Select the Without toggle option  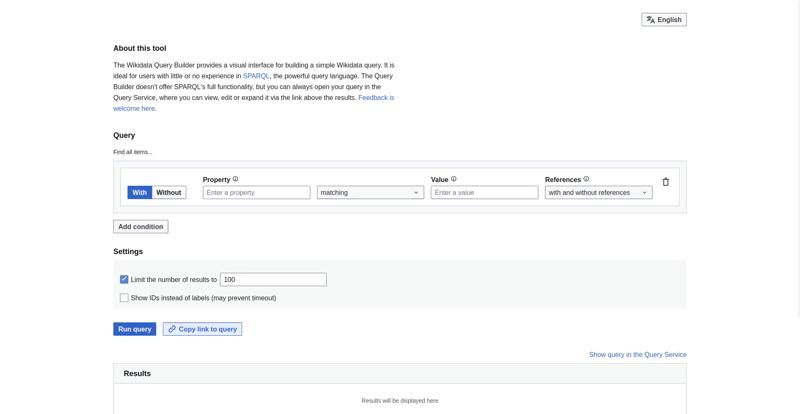click(169, 192)
